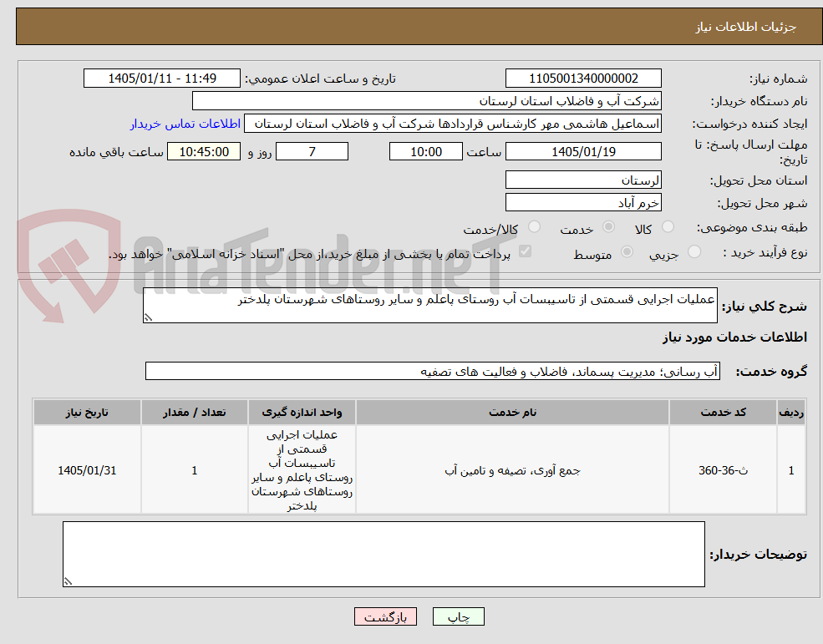Image resolution: width=823 pixels, height=644 pixels.
Task: Click the تاریخ نیاز column header
Action: click(87, 412)
